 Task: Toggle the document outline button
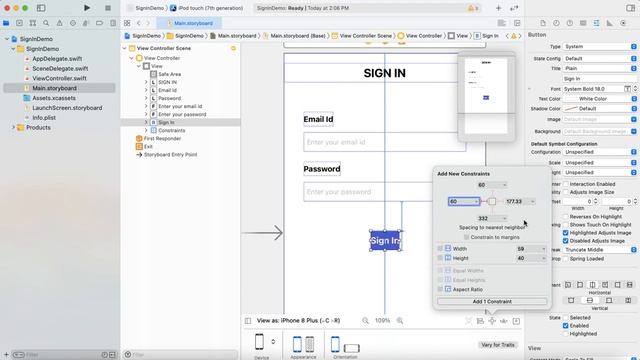(x=248, y=321)
